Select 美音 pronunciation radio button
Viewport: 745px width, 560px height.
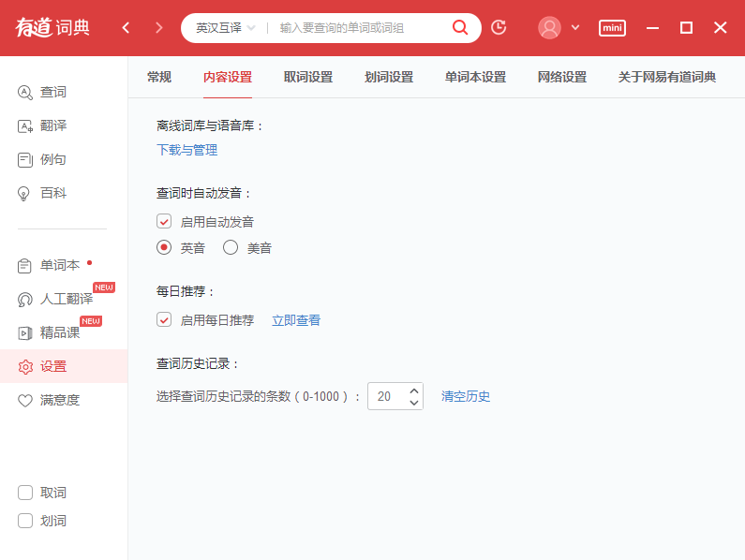231,248
